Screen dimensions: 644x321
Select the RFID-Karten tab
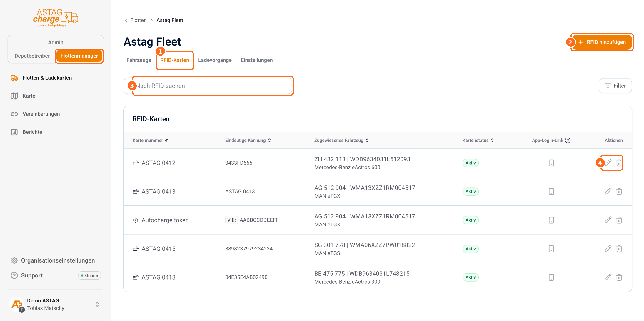pyautogui.click(x=175, y=60)
